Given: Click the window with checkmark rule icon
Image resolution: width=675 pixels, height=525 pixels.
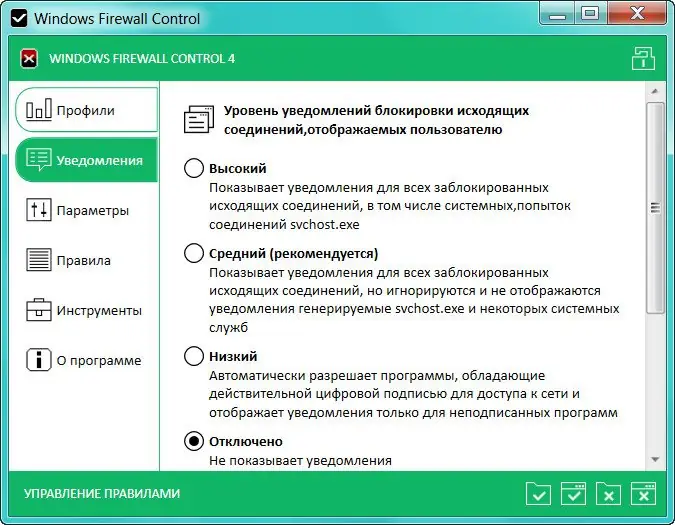Looking at the screenshot, I should (573, 494).
